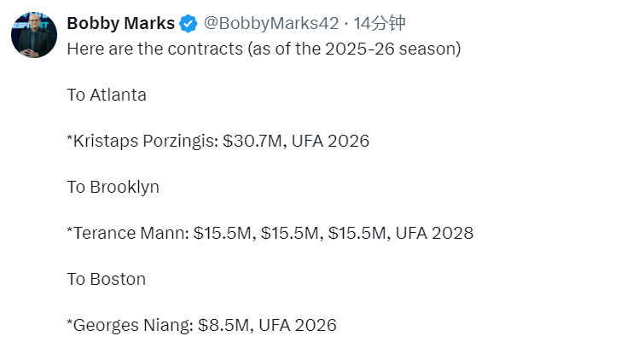
Task: Click the blue verified badge icon
Action: coord(189,23)
